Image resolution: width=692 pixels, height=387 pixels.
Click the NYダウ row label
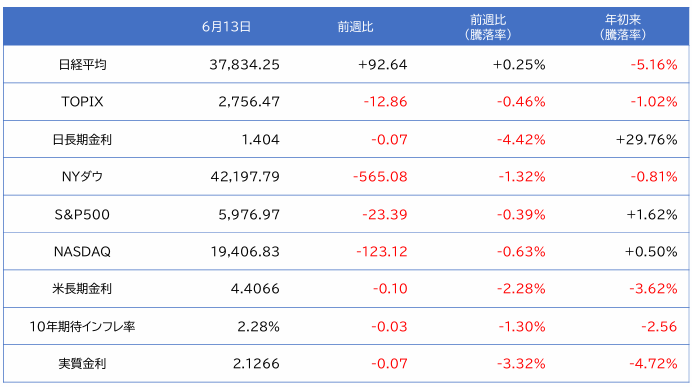click(82, 177)
